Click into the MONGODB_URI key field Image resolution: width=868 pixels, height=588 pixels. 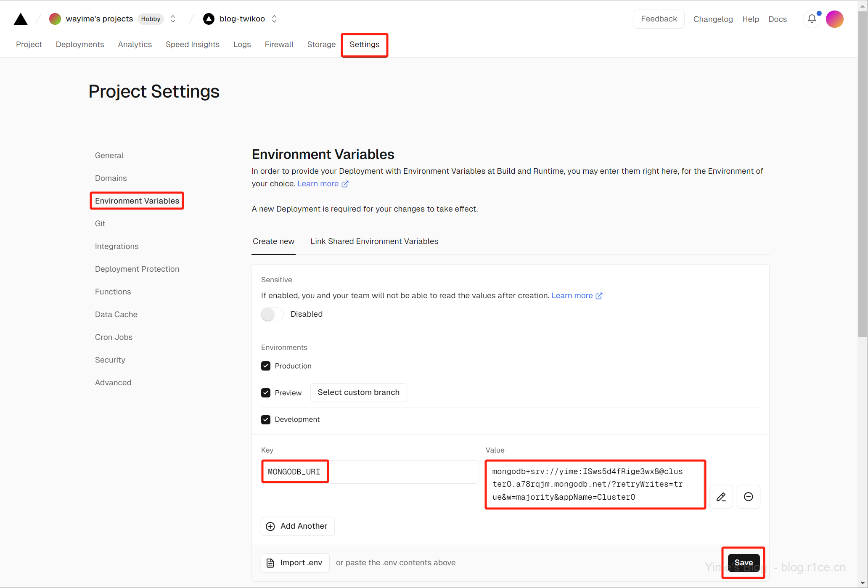(369, 471)
